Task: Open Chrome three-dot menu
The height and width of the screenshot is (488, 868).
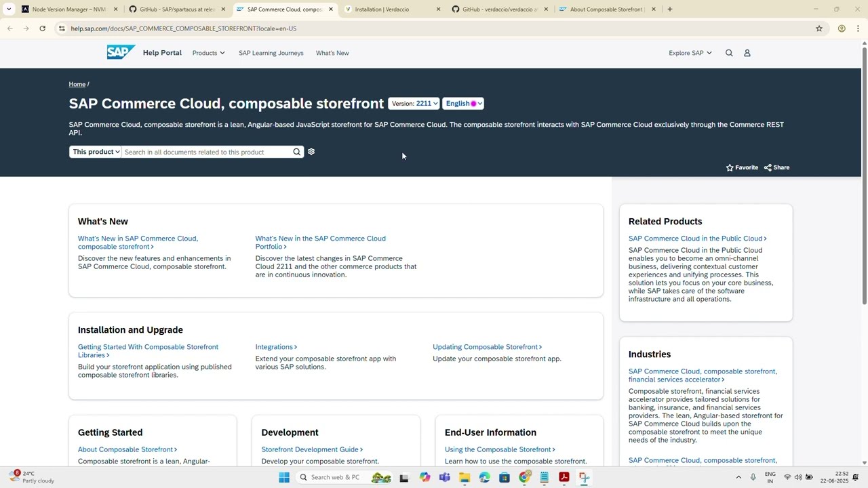Action: point(858,28)
